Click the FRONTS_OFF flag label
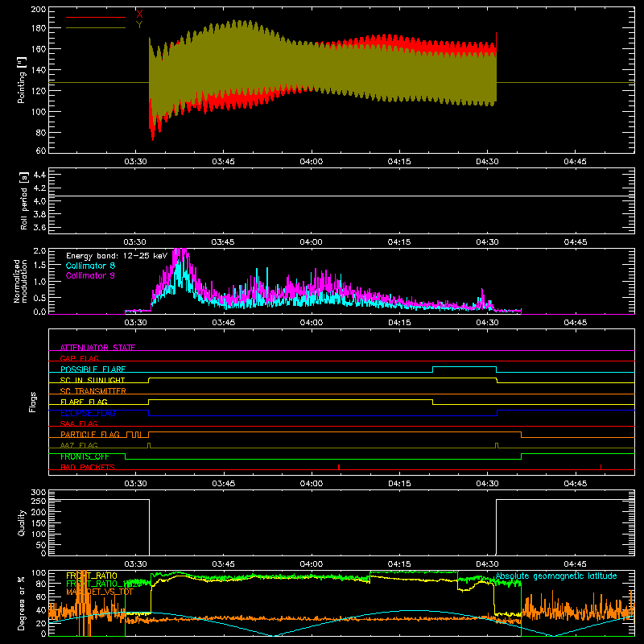This screenshot has height=644, width=644. click(85, 456)
